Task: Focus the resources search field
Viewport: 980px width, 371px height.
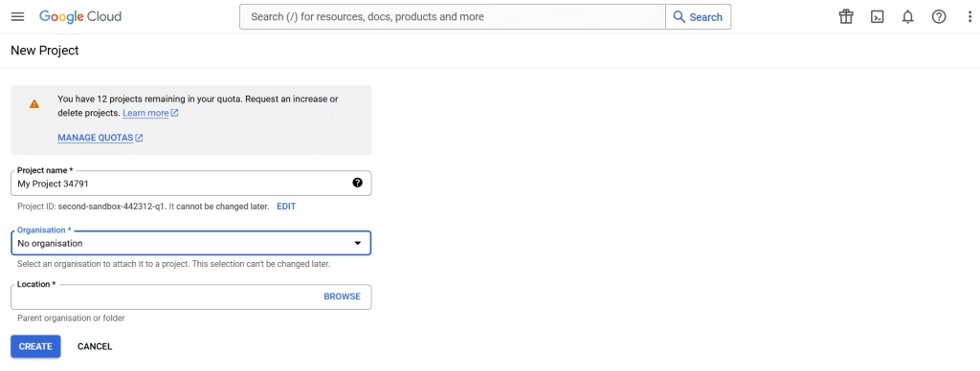Action: point(453,17)
